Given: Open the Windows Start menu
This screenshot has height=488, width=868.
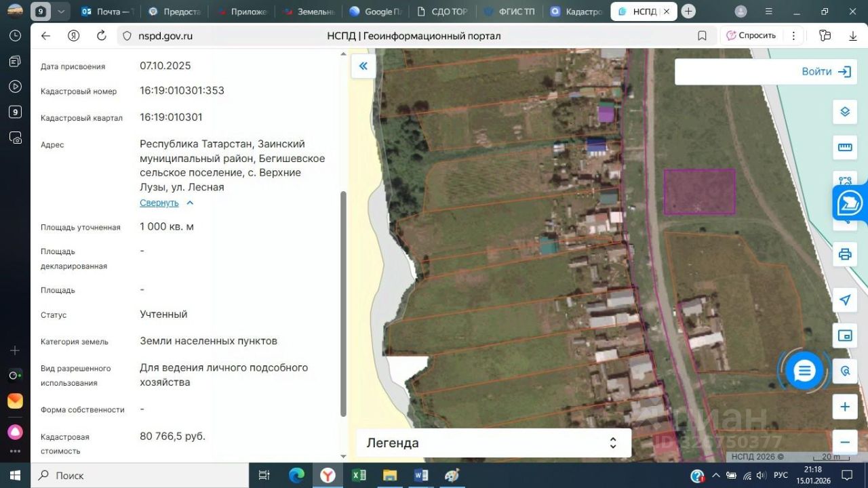Looking at the screenshot, I should 15,475.
